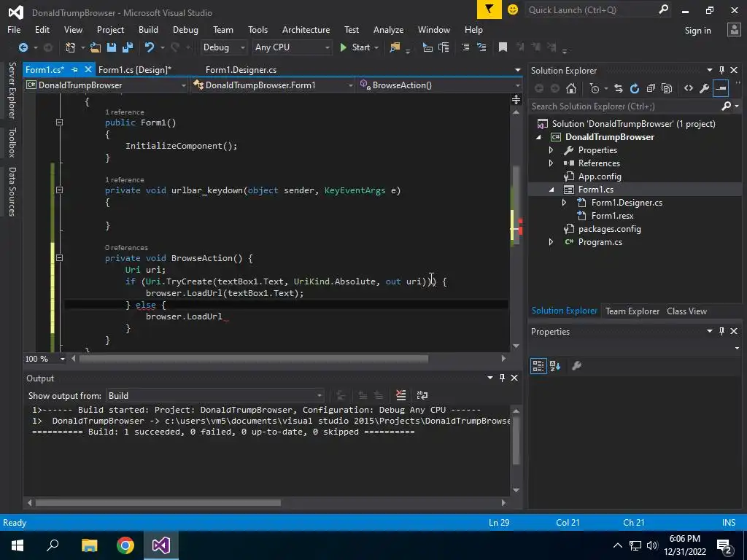Click the yellow notifications flag icon

489,9
